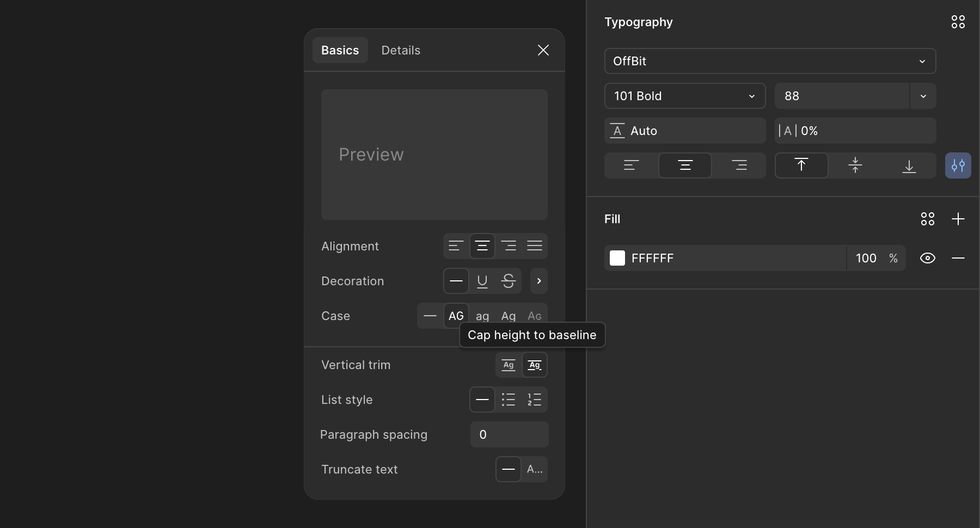The image size is (980, 528).
Task: Select uppercase AG case option
Action: click(456, 316)
